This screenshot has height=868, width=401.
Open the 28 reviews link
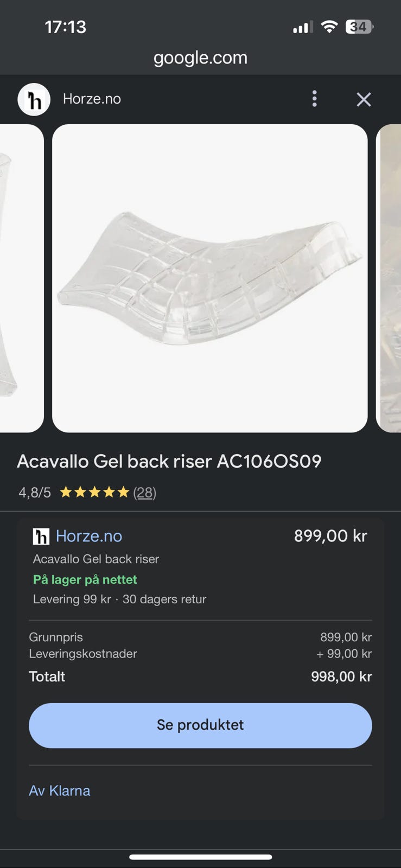pos(145,493)
